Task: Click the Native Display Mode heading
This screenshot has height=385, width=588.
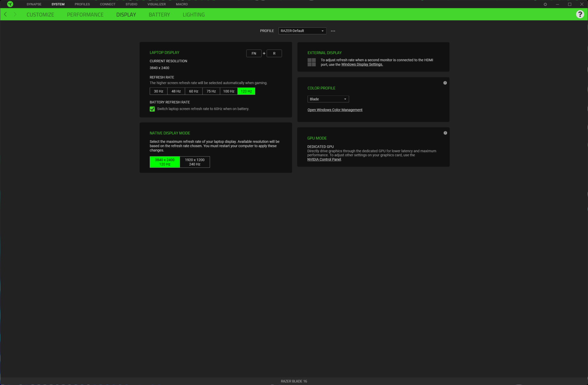Action: point(170,133)
